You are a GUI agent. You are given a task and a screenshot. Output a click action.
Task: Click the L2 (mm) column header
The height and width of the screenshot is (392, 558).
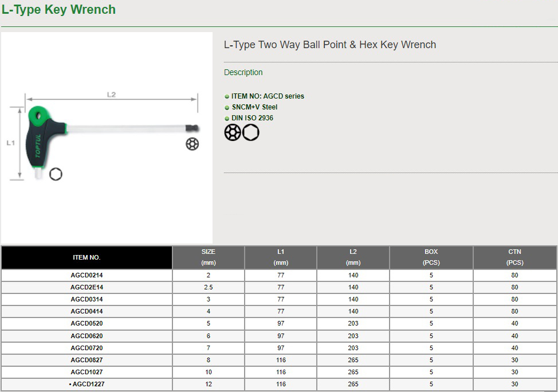353,257
